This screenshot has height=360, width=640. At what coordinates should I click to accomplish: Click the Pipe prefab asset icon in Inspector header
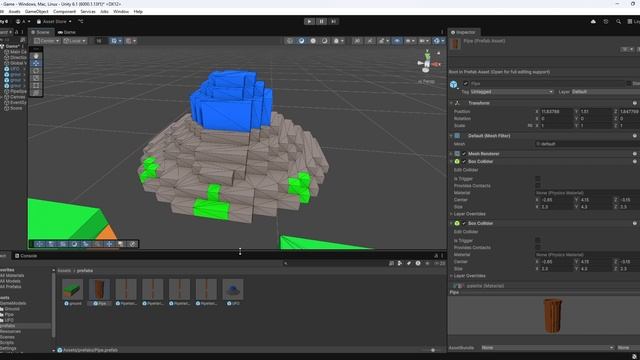coord(456,44)
